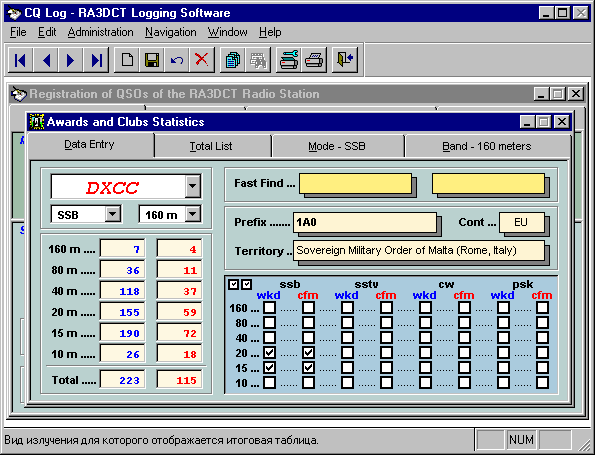Jump to last record arrow
The height and width of the screenshot is (455, 595).
pos(96,60)
